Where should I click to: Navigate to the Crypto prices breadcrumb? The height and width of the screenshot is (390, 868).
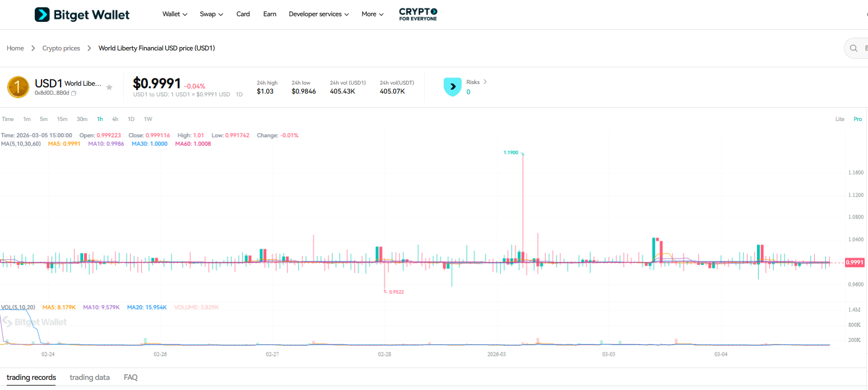(61, 48)
